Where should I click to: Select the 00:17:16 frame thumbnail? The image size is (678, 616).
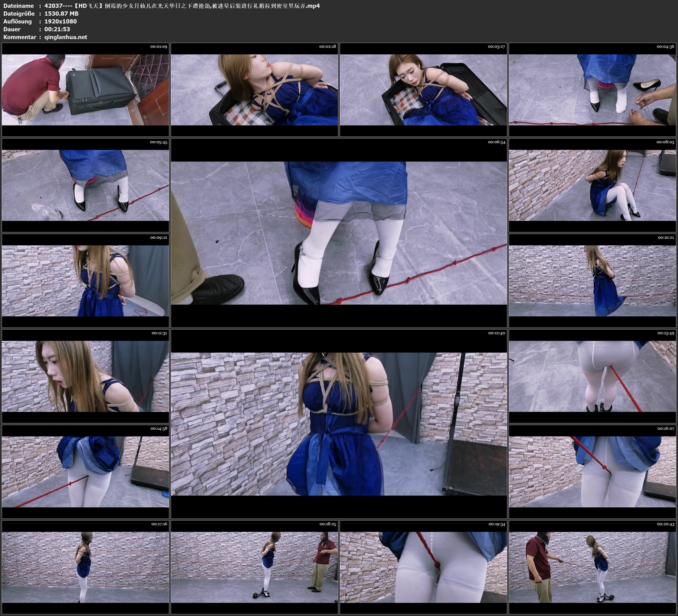point(85,567)
